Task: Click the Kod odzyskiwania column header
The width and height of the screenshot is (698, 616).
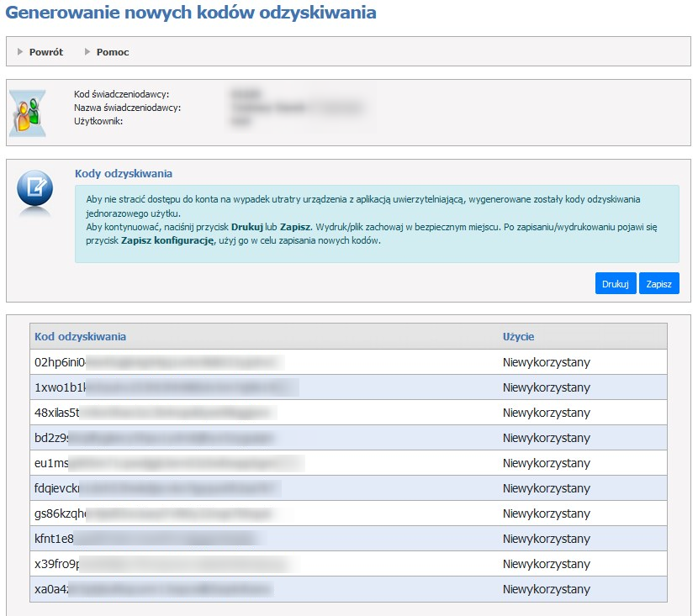Action: 81,336
